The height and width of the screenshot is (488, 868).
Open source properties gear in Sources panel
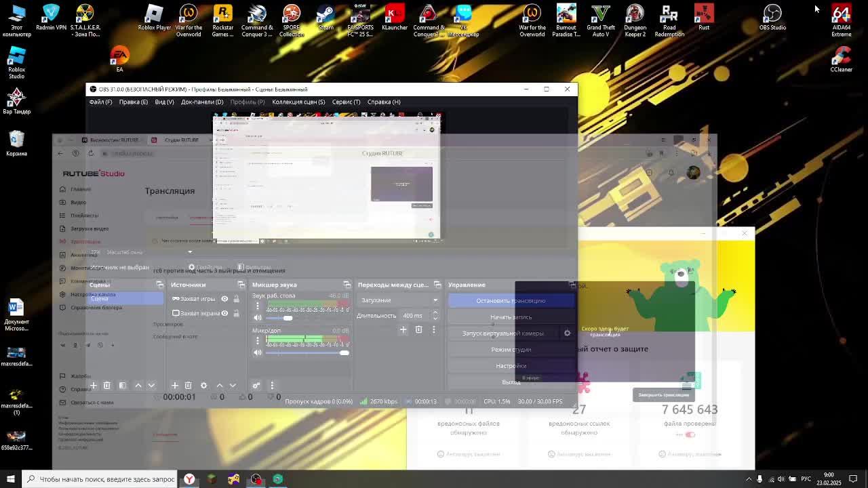[x=203, y=385]
